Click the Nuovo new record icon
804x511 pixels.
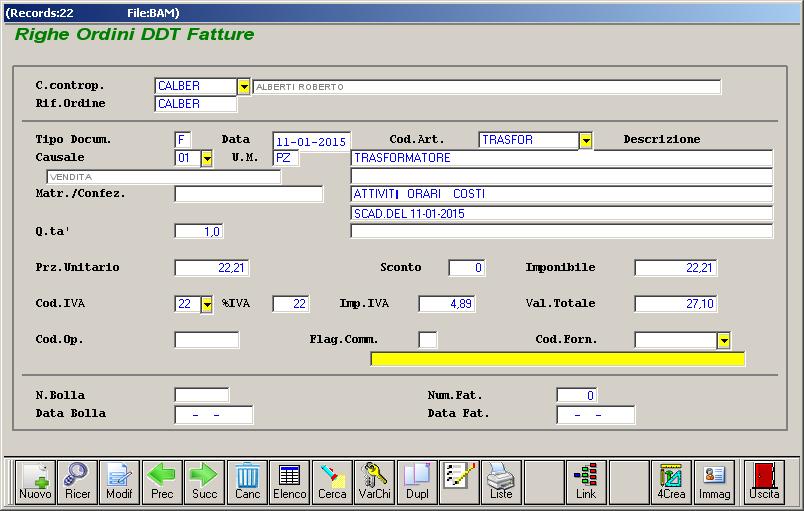tap(35, 482)
